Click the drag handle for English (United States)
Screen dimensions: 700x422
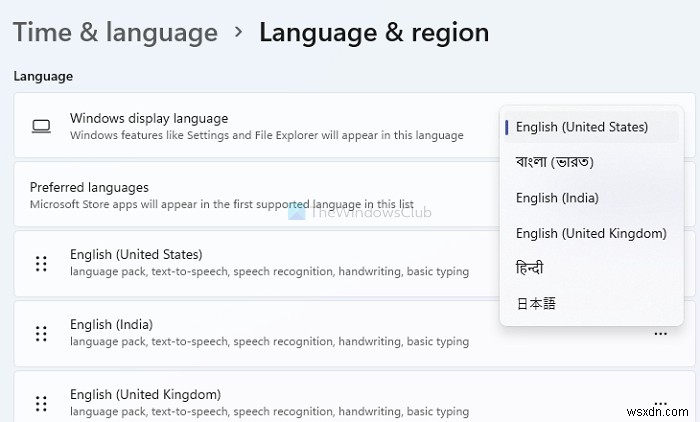pyautogui.click(x=41, y=263)
